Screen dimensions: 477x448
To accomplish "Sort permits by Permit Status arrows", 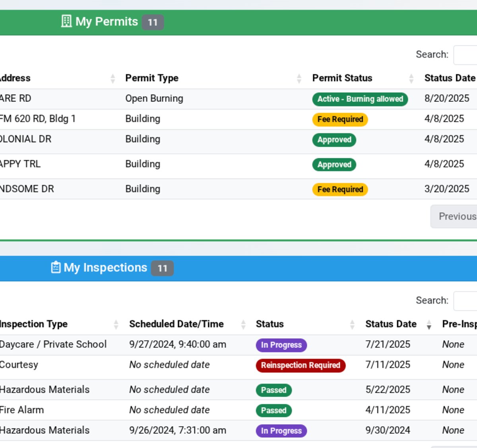I will click(411, 79).
